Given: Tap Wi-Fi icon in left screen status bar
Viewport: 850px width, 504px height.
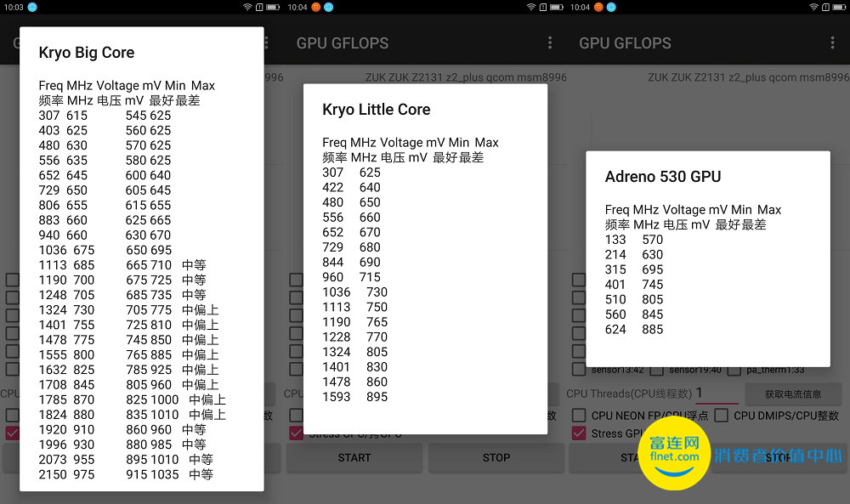Looking at the screenshot, I should [247, 7].
